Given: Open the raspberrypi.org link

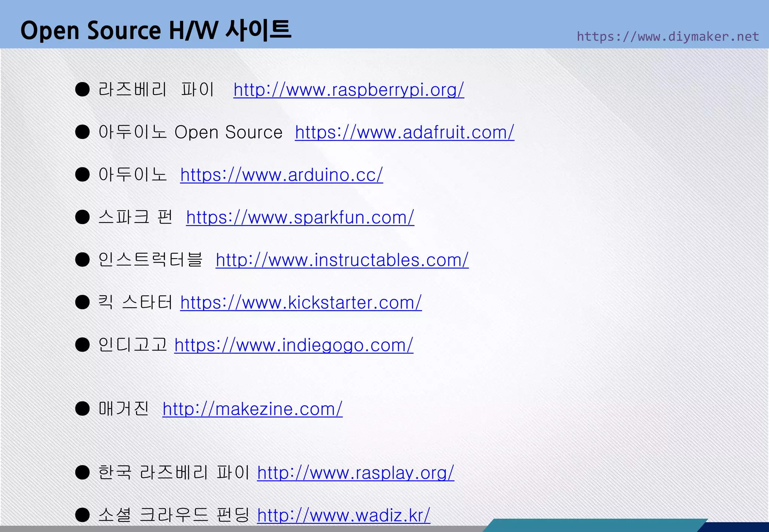Looking at the screenshot, I should click(348, 90).
